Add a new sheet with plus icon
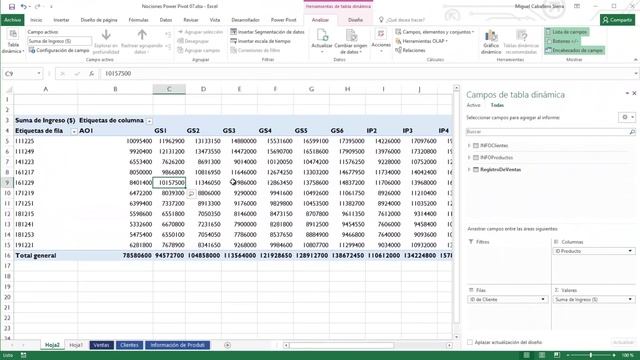640x360 pixels. (x=227, y=345)
